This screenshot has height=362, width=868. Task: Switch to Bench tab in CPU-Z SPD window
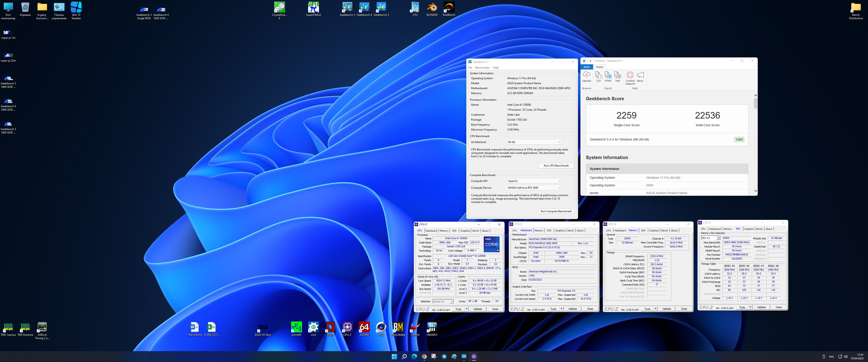click(x=759, y=229)
